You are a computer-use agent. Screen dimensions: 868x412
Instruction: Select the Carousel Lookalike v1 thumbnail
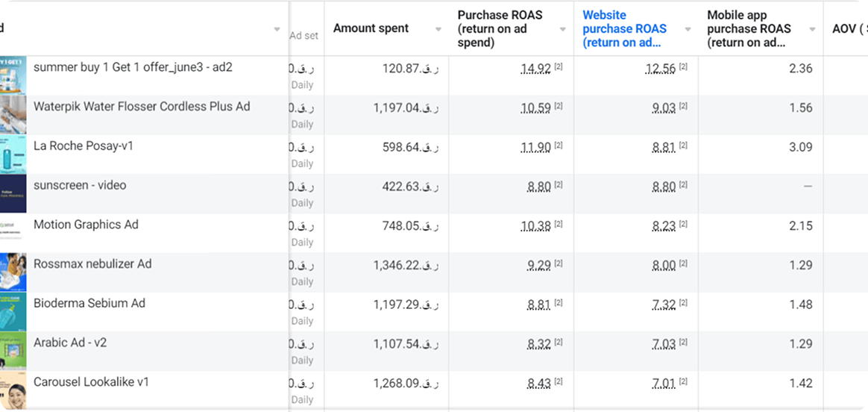pos(13,391)
